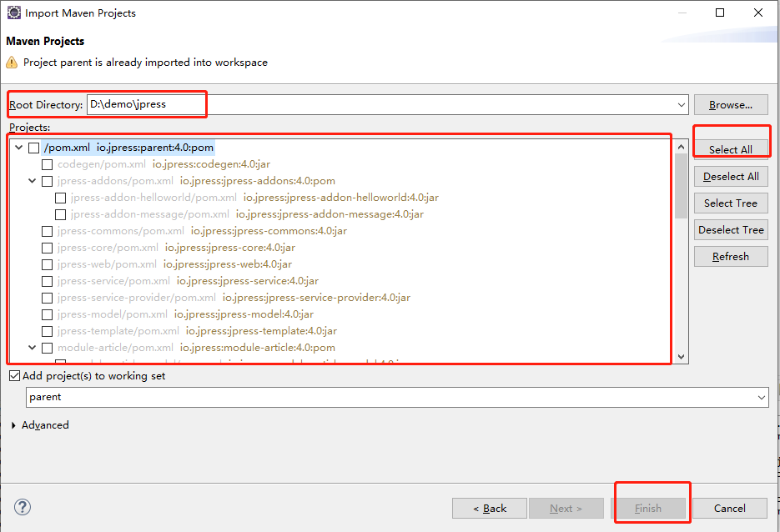
Task: Click the Eclipse icon in the title bar
Action: (14, 13)
